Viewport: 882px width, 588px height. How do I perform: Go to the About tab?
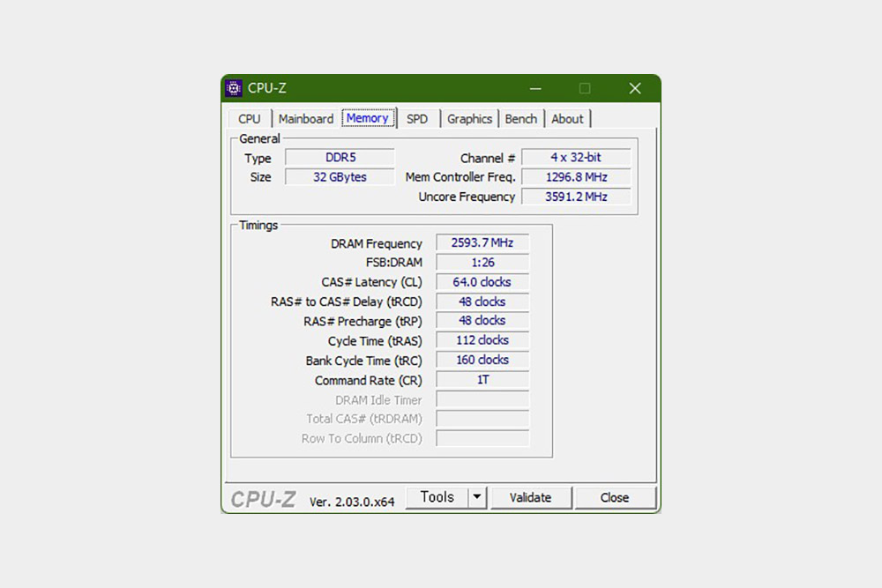click(x=567, y=119)
